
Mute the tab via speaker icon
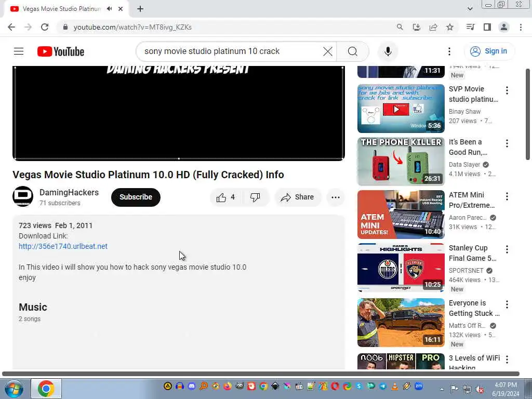point(109,9)
